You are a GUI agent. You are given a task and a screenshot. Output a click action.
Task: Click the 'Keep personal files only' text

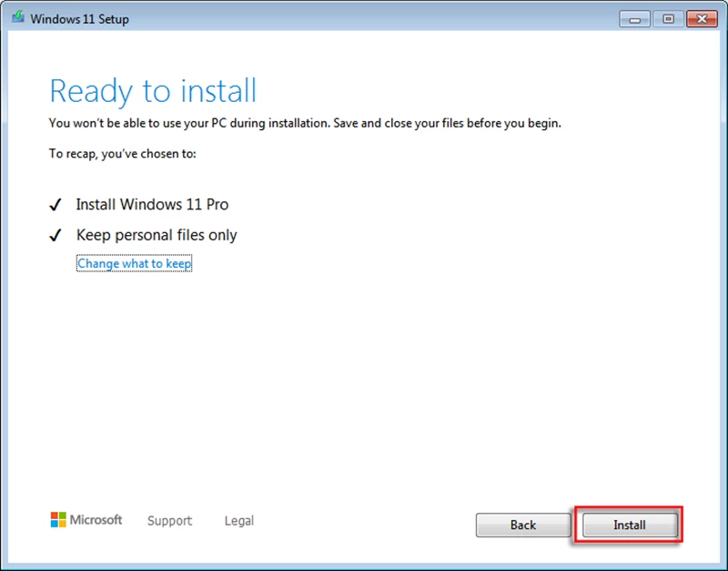[x=157, y=235]
